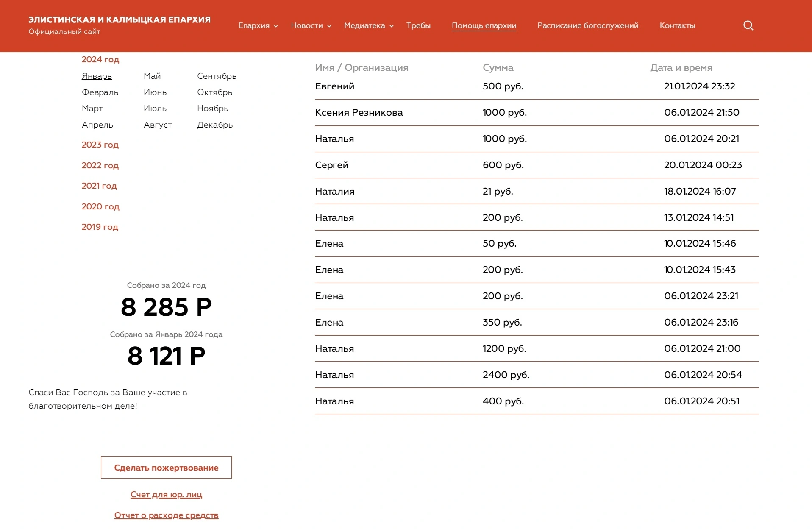Collapse the 2024 год heading
The height and width of the screenshot is (532, 812).
(100, 59)
